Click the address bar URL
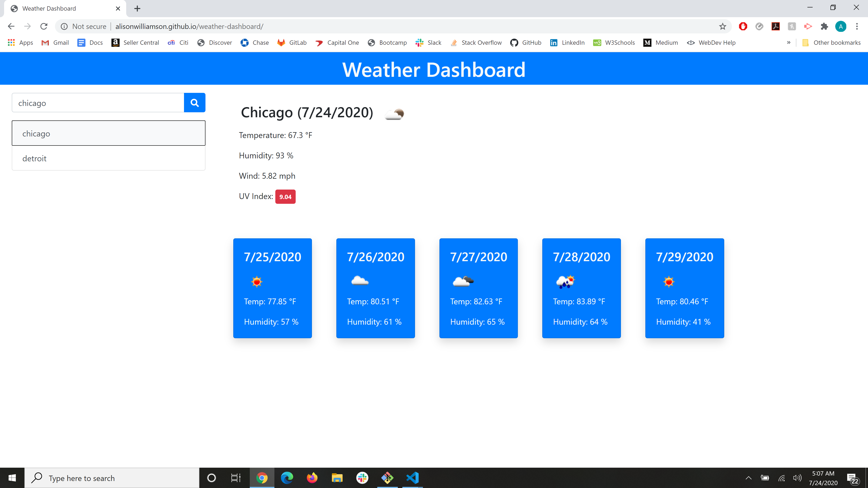The image size is (868, 488). point(189,26)
